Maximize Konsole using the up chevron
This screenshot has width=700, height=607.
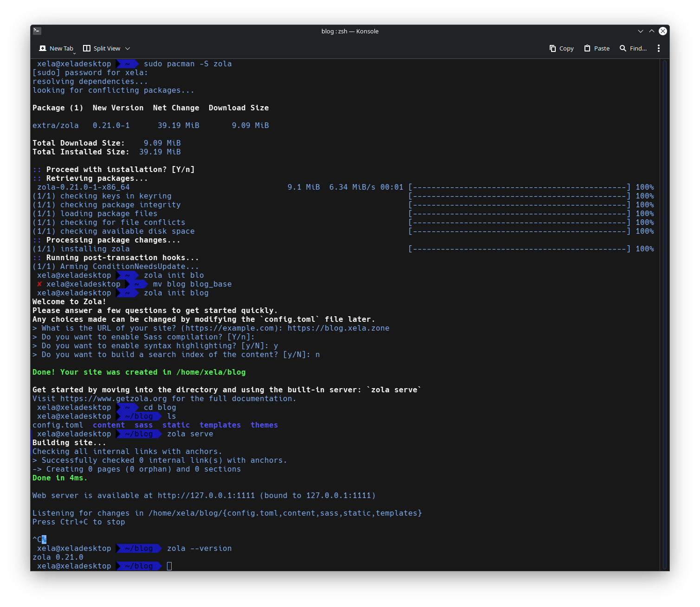651,31
